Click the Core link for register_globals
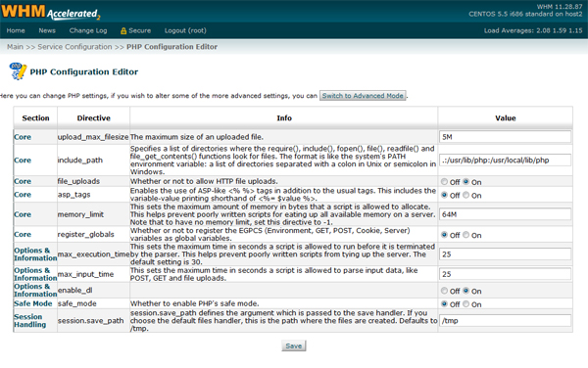Screen dimensions: 588x368 23,234
